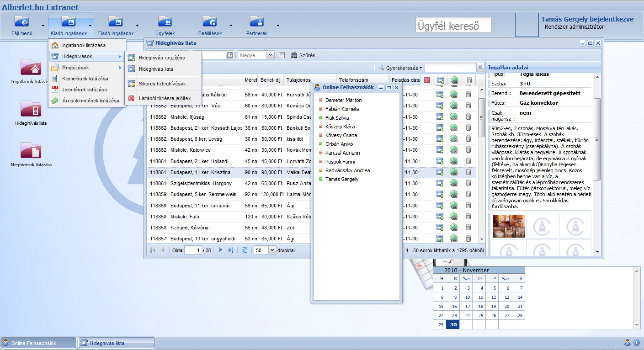The width and height of the screenshot is (644, 350).
Task: Select Jelentések listázása menu item
Action: 87,90
